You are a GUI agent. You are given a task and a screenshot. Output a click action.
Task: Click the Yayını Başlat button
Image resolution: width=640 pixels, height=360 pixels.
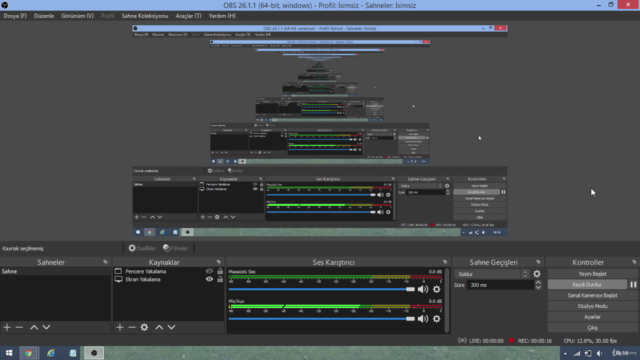(592, 274)
